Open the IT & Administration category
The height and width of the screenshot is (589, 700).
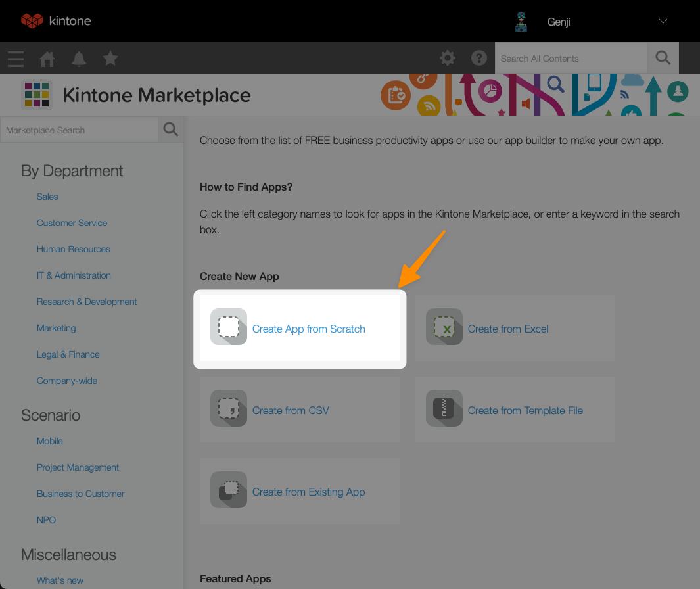[74, 275]
